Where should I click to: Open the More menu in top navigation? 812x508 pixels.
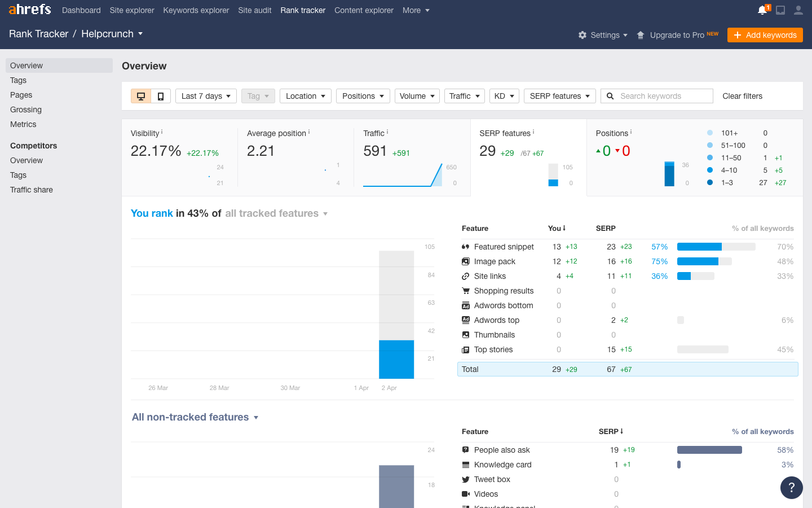coord(416,10)
